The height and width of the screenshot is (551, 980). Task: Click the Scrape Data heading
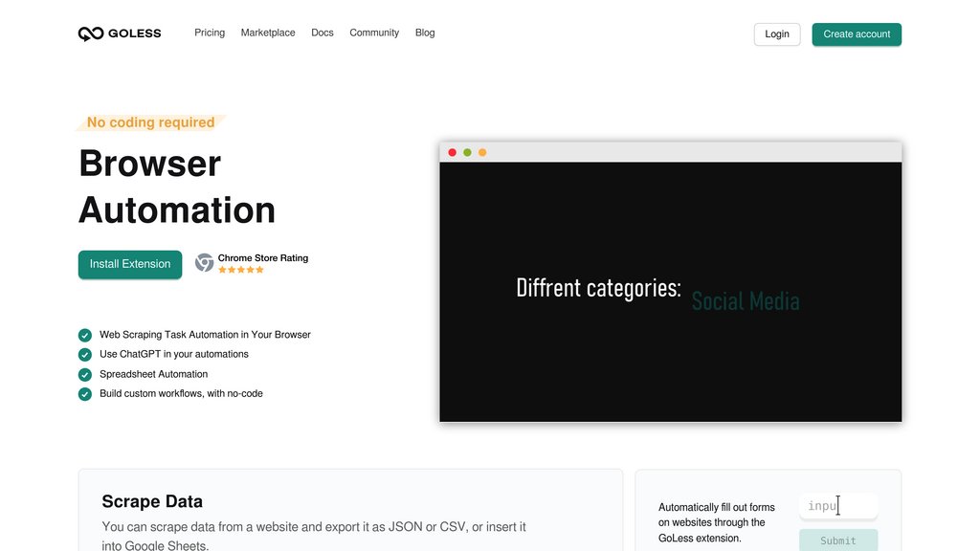[152, 501]
